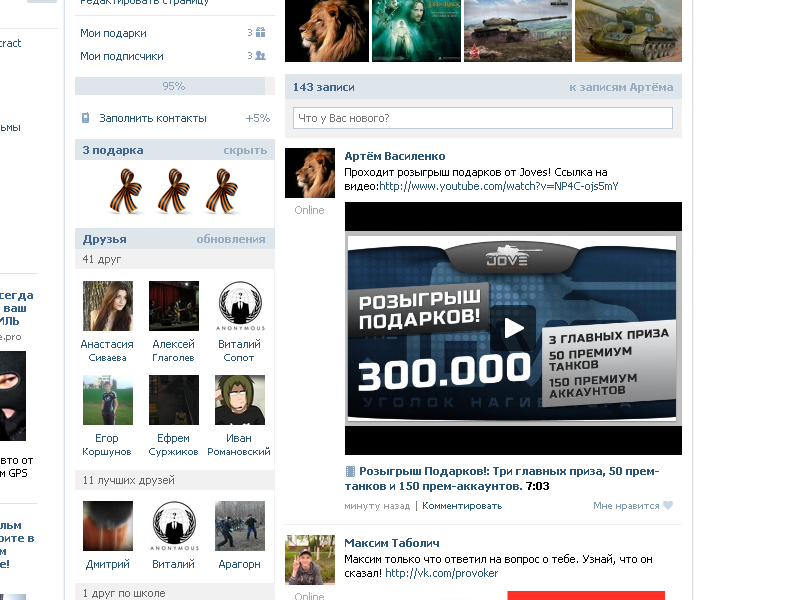Play the Jove giveaway video

click(513, 328)
